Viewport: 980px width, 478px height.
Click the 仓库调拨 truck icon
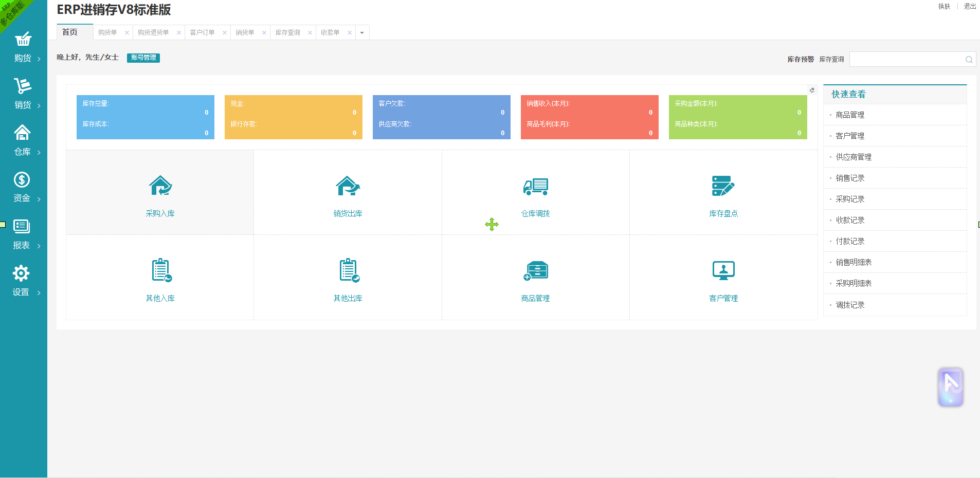536,187
